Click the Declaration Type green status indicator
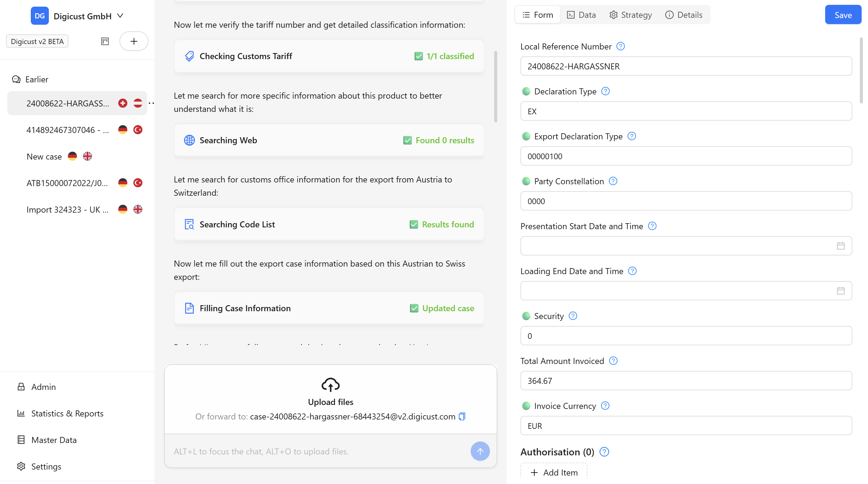 click(526, 91)
